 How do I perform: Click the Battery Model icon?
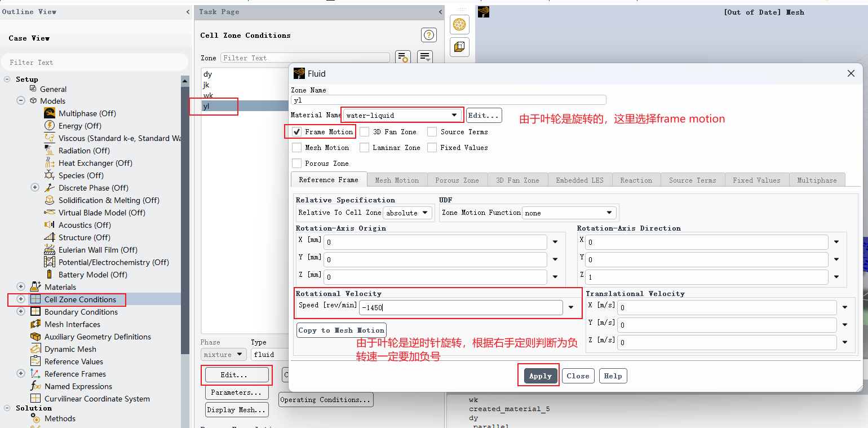pyautogui.click(x=50, y=274)
